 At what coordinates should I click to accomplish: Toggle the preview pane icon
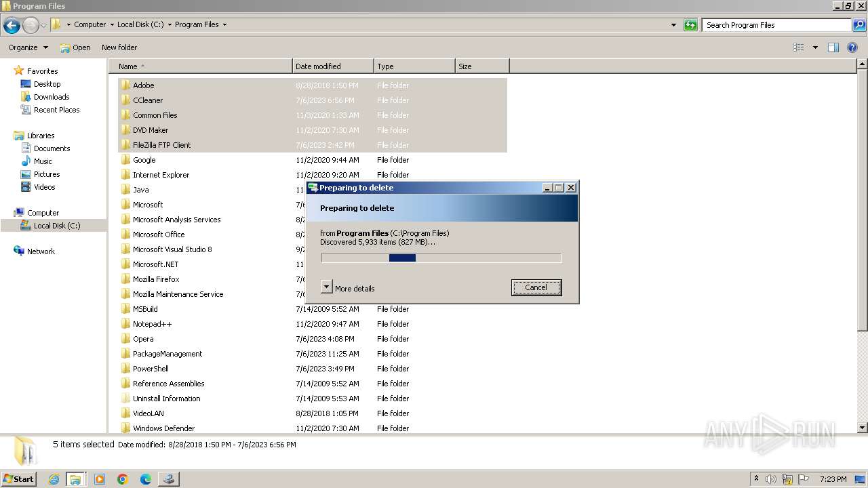pyautogui.click(x=833, y=47)
